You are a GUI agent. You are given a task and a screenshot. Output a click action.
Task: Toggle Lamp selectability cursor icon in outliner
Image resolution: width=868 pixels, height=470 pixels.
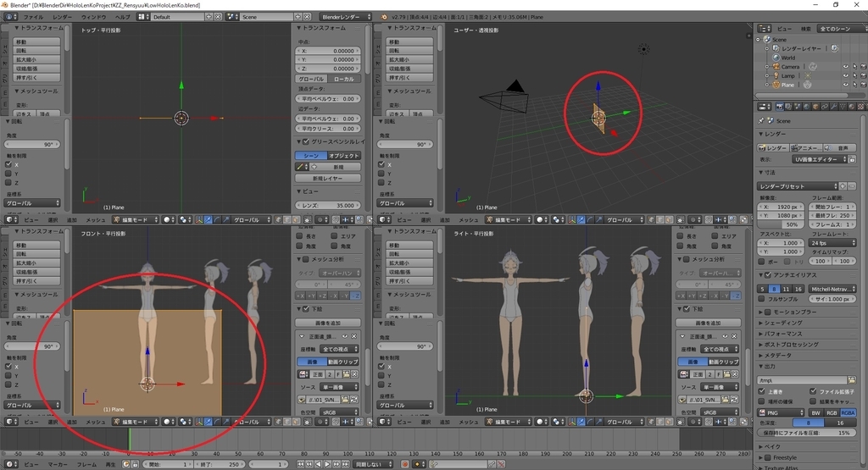click(854, 75)
